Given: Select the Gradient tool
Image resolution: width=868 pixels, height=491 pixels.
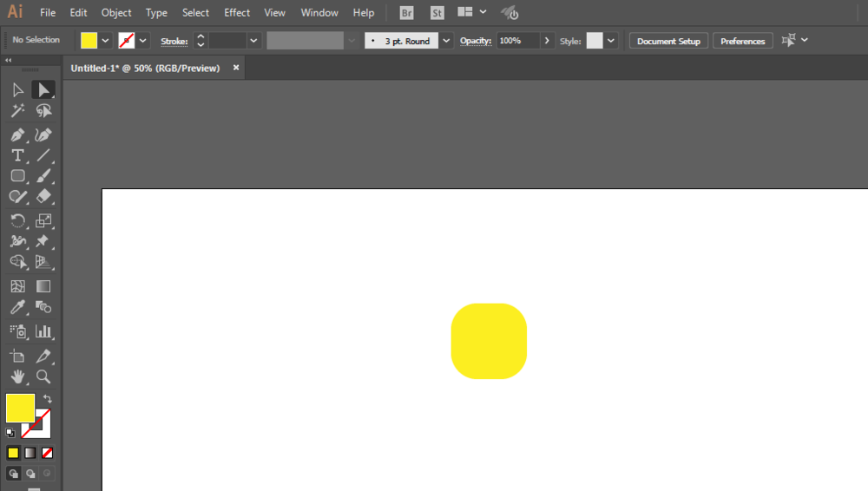Looking at the screenshot, I should tap(43, 286).
